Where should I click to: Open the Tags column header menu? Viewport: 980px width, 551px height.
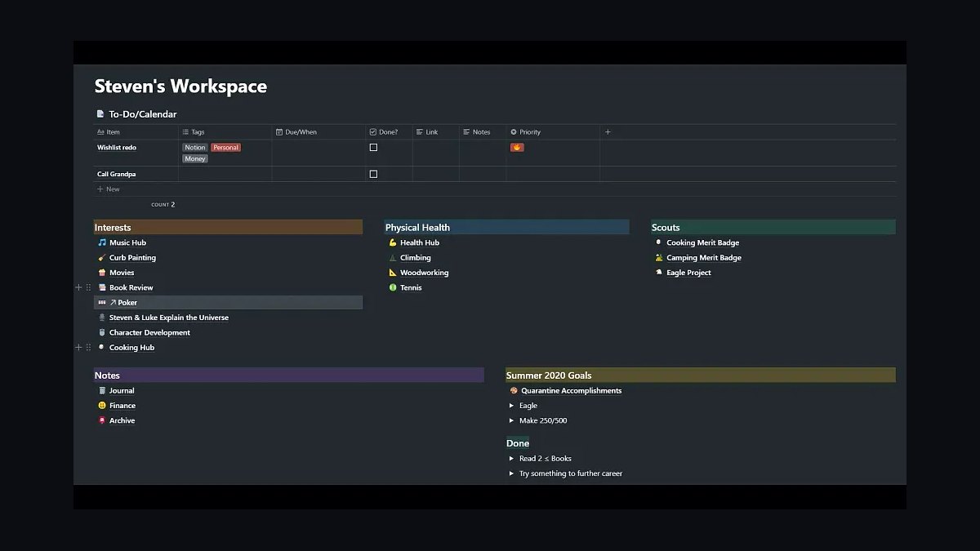tap(225, 131)
